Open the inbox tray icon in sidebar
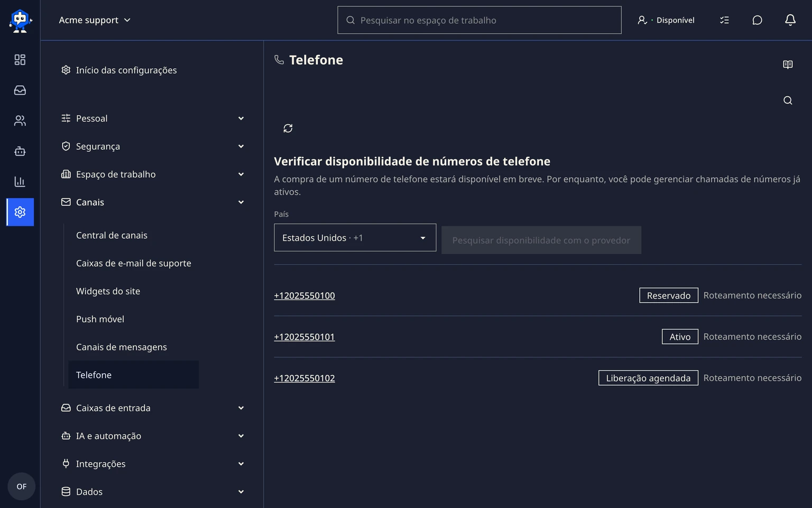Viewport: 812px width, 508px height. [x=20, y=90]
